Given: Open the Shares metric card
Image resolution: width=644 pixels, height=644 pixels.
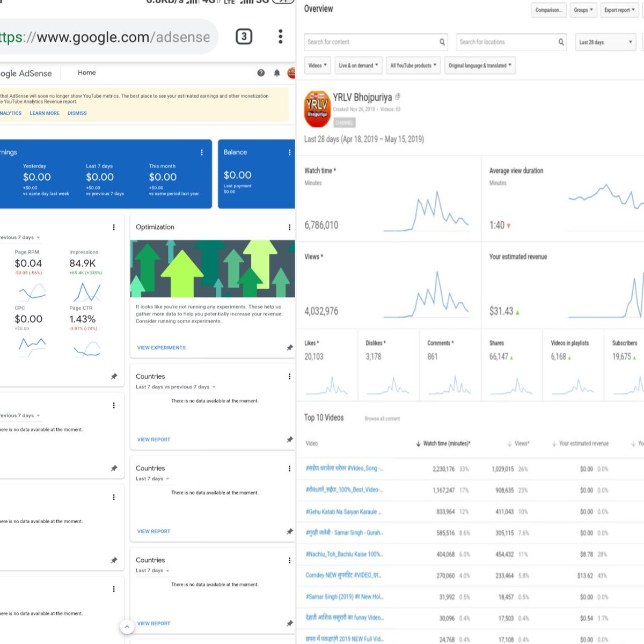Looking at the screenshot, I should pos(511,365).
